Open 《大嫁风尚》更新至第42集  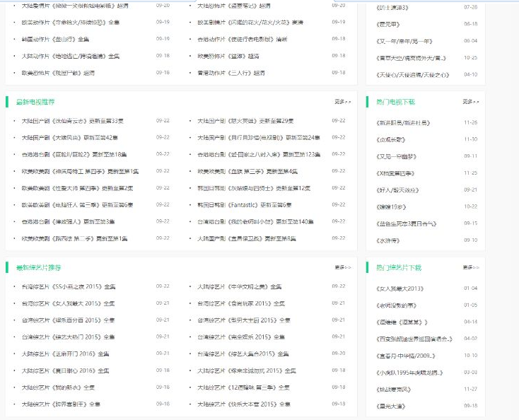pyautogui.click(x=70, y=138)
